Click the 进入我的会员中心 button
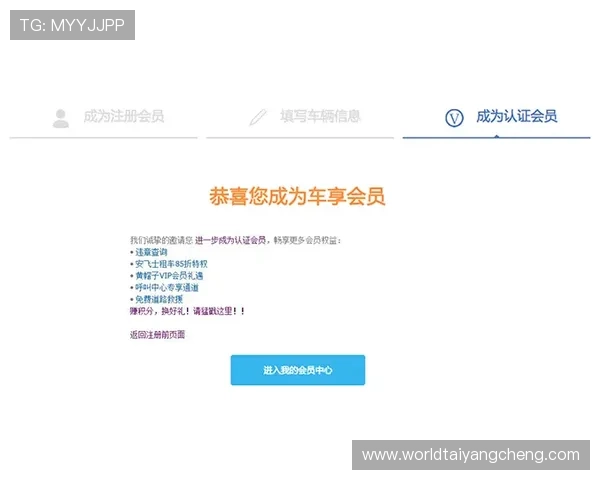 [298, 370]
